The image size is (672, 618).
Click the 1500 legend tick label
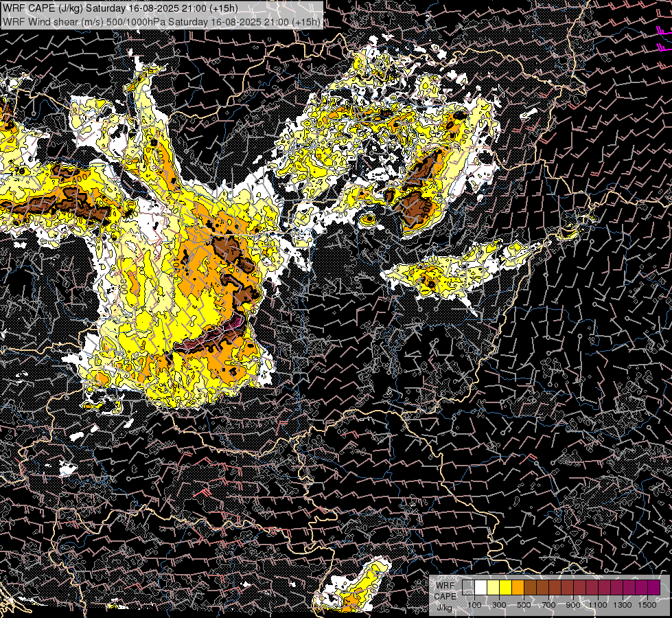click(x=647, y=605)
